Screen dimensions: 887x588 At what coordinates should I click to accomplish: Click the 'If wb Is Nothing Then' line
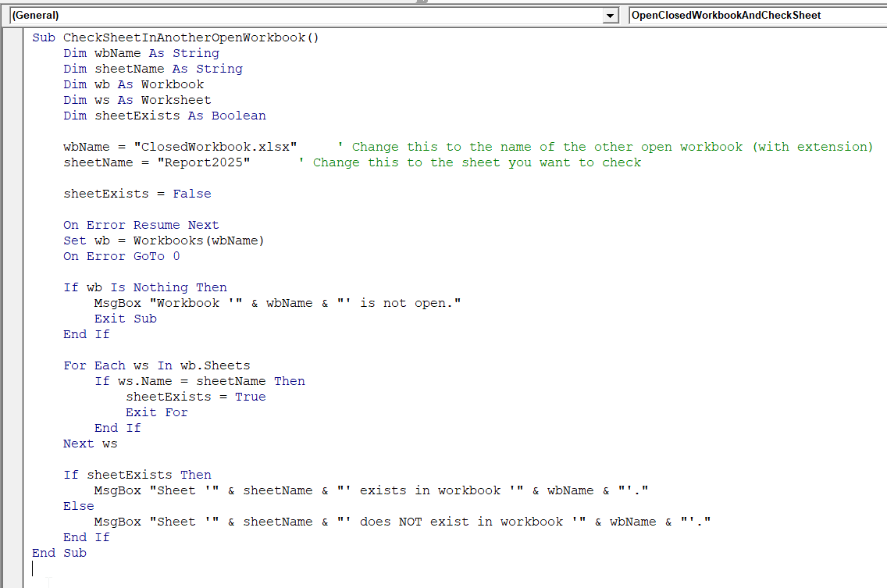point(144,287)
